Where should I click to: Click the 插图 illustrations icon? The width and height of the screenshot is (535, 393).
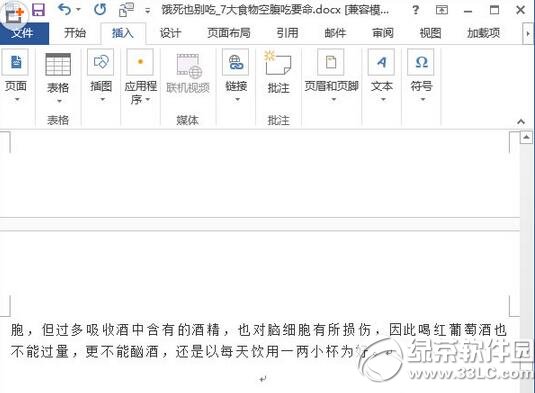101,62
